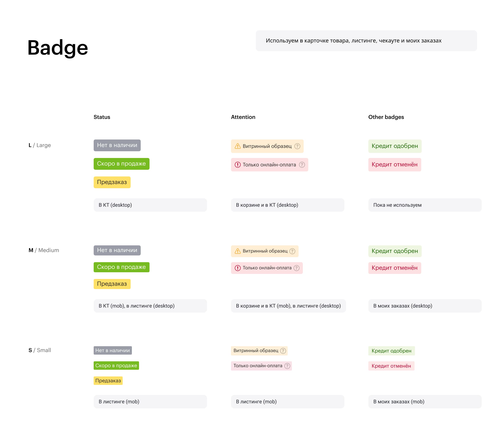504x442 pixels.
Task: Click help icon in Medium Витринный образец badge
Action: pos(292,251)
